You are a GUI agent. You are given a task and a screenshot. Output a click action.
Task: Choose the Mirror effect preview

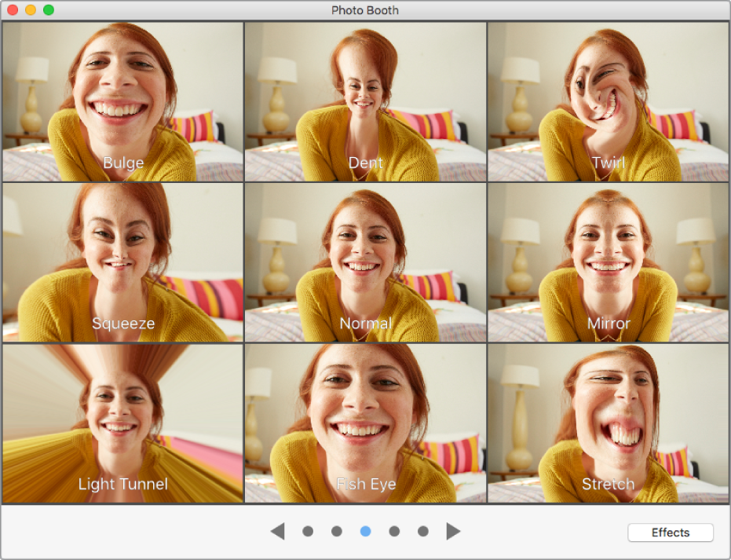[x=608, y=262]
